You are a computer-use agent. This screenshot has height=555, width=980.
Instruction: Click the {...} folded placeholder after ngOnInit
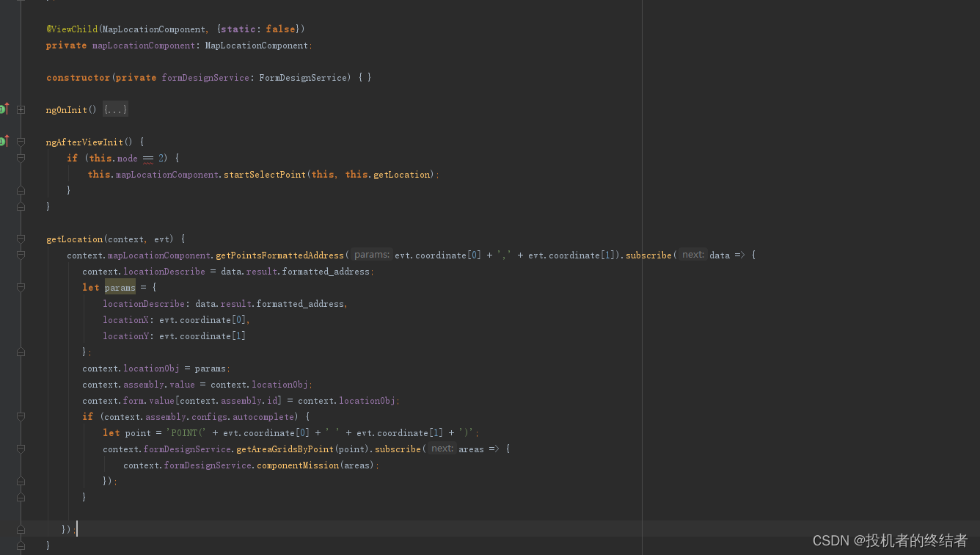tap(115, 109)
